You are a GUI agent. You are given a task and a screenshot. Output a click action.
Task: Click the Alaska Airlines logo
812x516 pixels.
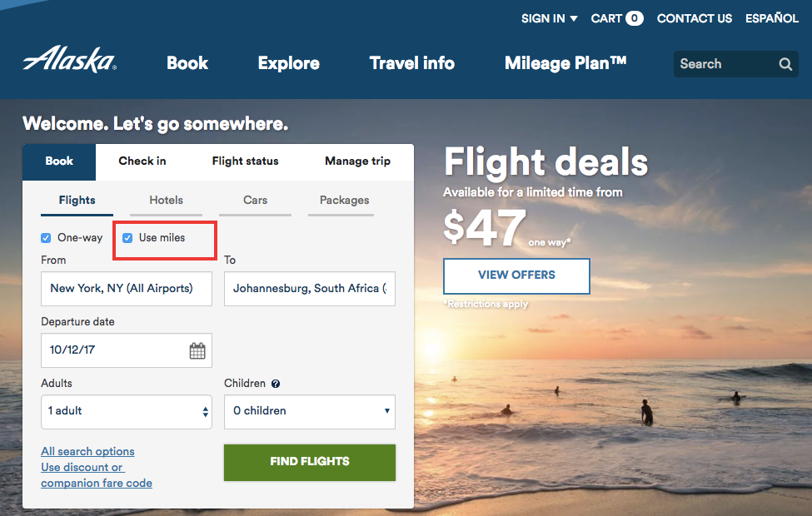70,60
